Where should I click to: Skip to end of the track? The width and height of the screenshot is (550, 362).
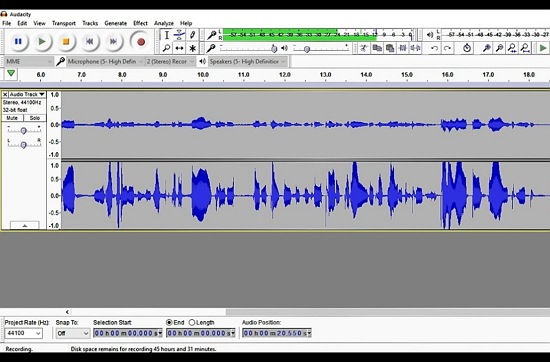113,41
